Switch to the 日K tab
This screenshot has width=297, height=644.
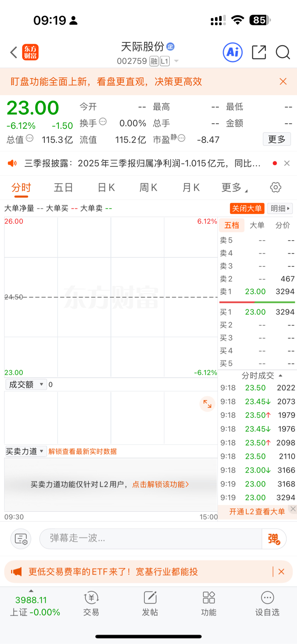[106, 188]
